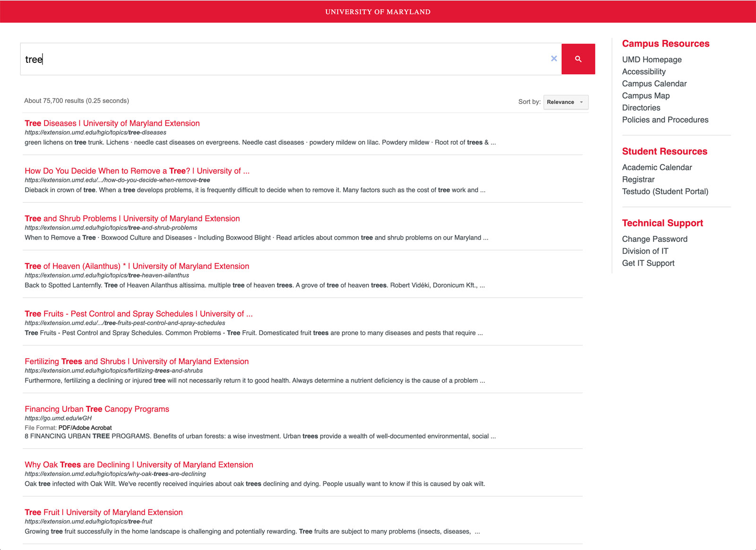Click 'PDF/Adobe Acrobat' file format text
The image size is (756, 550).
(x=85, y=428)
